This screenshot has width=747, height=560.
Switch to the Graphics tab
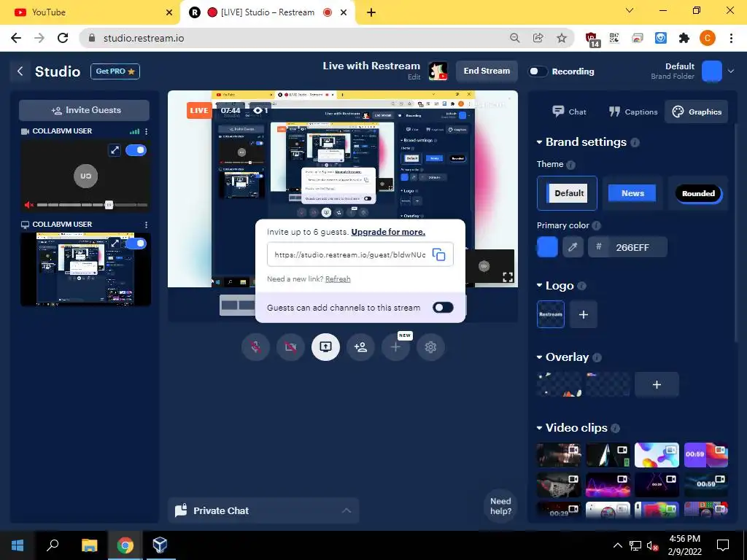point(697,112)
